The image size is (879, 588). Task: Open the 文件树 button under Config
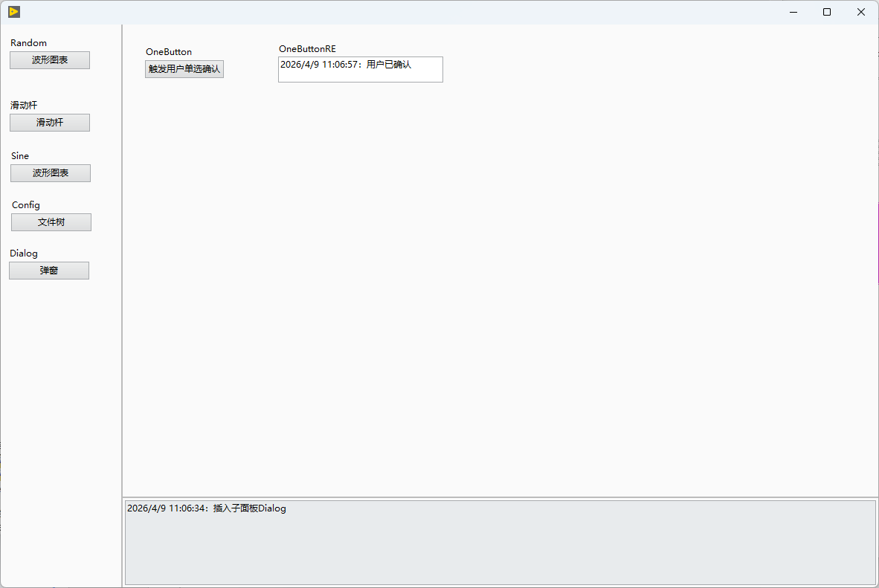(51, 222)
